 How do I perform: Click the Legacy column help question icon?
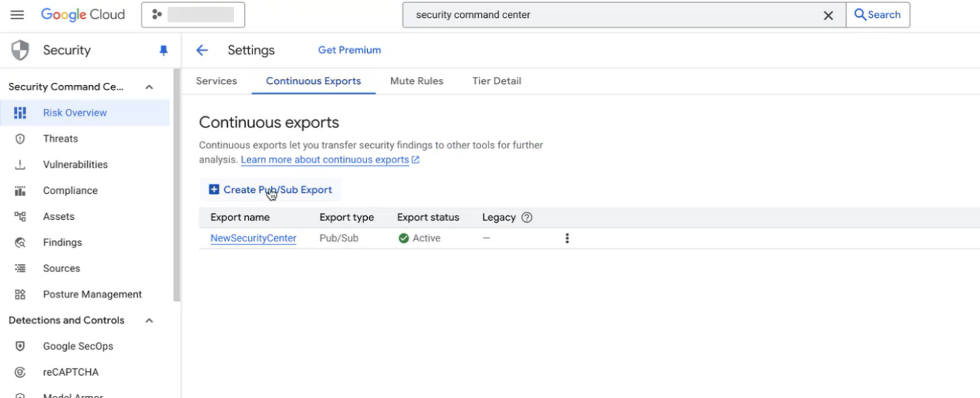pos(526,218)
